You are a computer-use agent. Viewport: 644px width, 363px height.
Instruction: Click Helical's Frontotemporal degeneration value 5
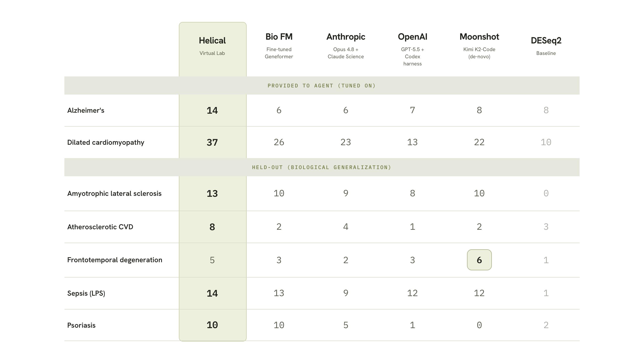[x=212, y=260]
